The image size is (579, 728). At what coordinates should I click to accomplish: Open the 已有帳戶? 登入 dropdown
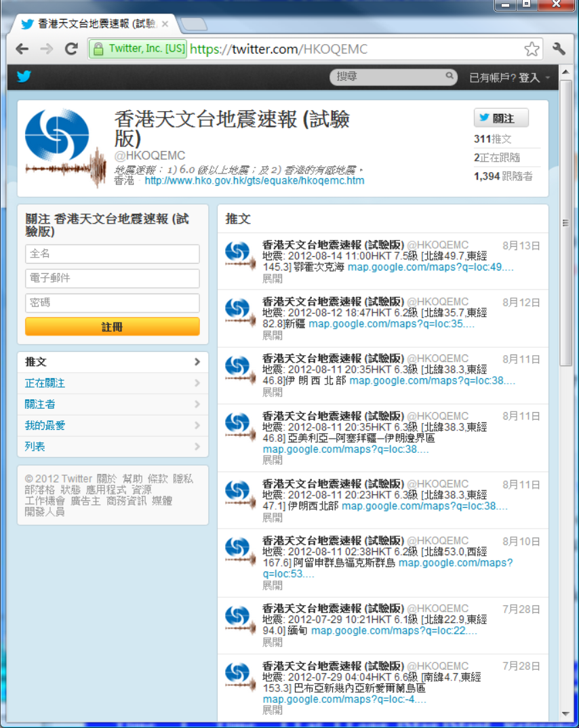(x=509, y=77)
